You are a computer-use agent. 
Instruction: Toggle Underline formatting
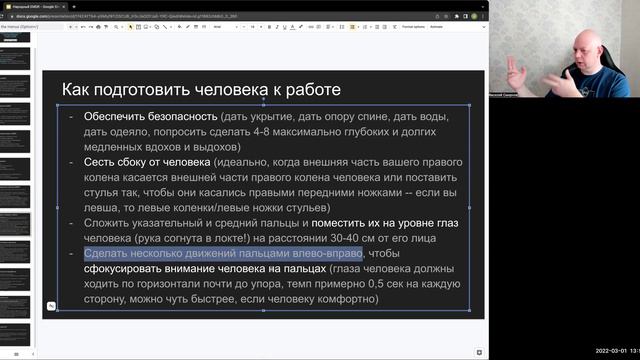[285, 27]
